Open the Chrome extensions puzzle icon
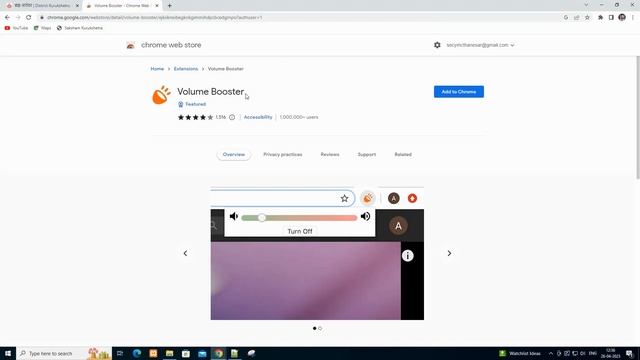 [x=600, y=18]
